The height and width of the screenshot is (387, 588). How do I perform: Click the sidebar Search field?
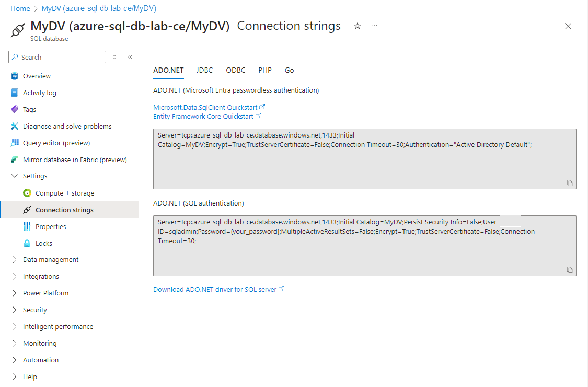tap(56, 56)
